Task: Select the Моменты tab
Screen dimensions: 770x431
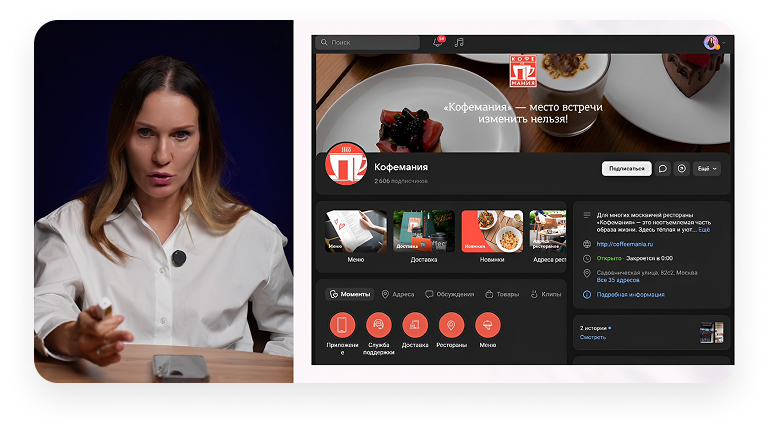Action: tap(350, 294)
